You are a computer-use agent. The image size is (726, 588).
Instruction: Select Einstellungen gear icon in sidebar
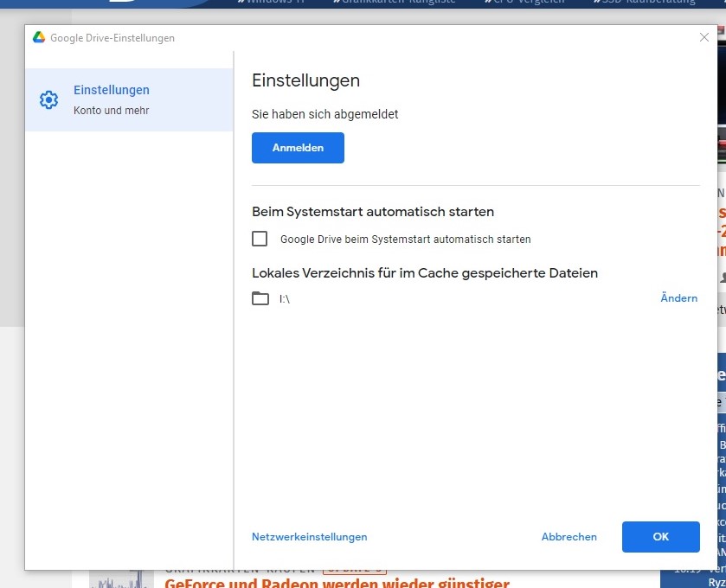pyautogui.click(x=48, y=100)
